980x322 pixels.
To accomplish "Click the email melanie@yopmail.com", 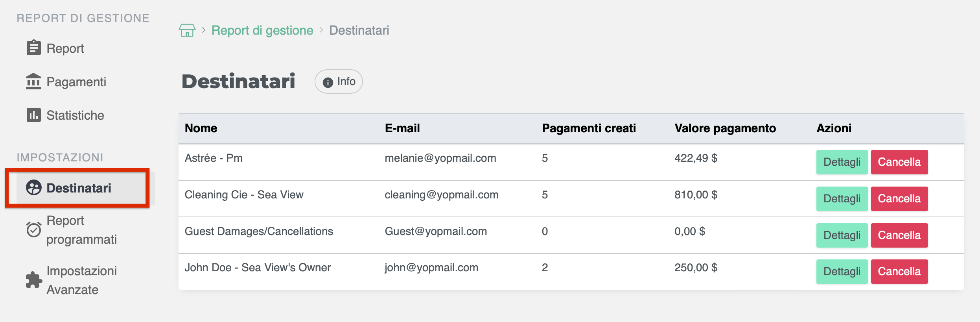I will 440,158.
